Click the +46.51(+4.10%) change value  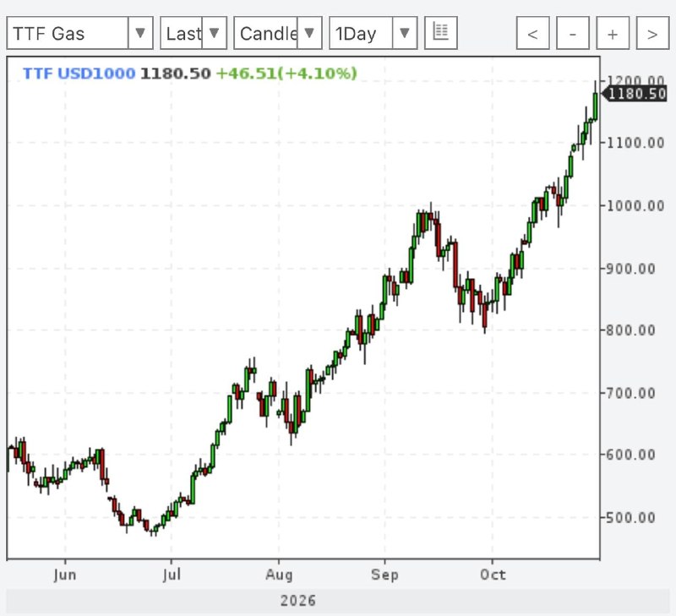(286, 74)
